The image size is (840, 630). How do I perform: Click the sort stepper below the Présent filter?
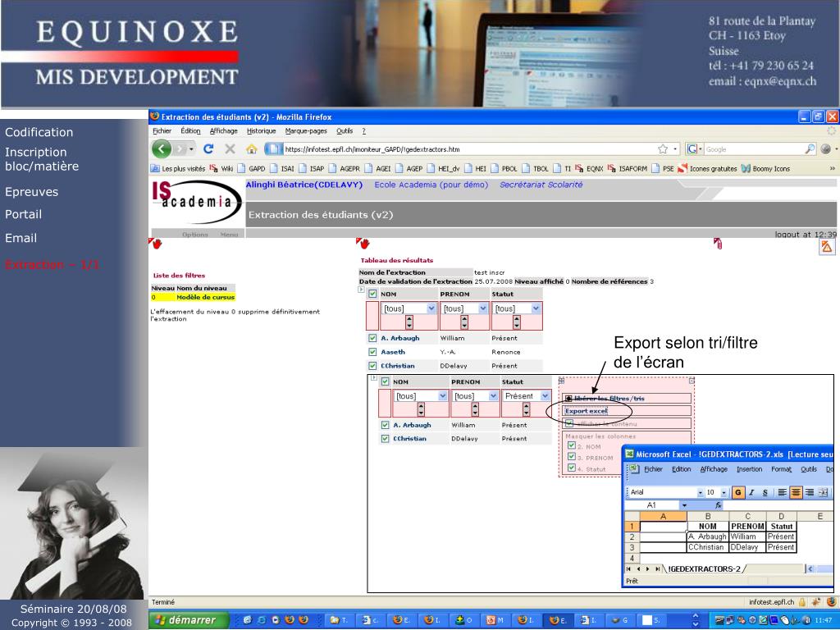point(526,409)
